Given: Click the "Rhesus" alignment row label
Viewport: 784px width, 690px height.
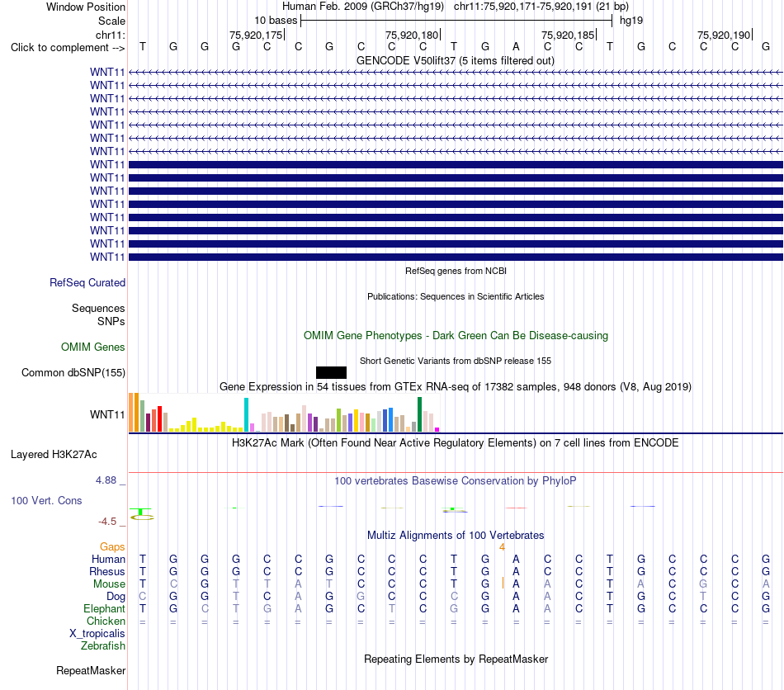Looking at the screenshot, I should [x=107, y=571].
